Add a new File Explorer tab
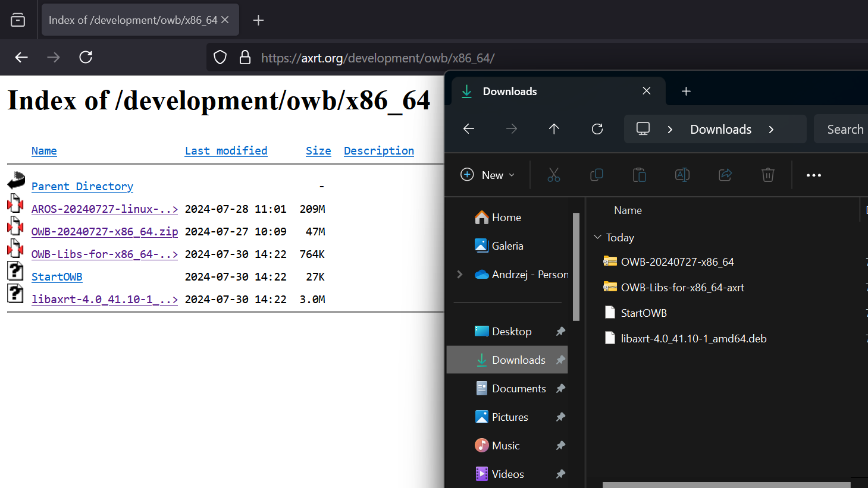Screen dimensions: 868x488 pyautogui.click(x=686, y=91)
